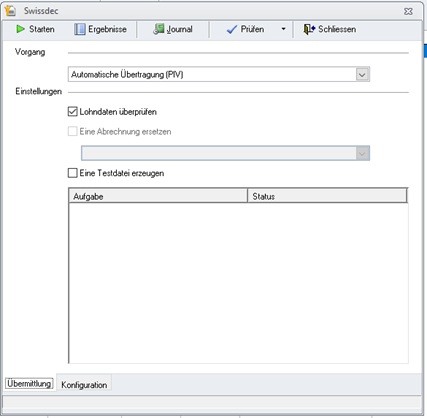The height and width of the screenshot is (418, 427).
Task: Open the Ergebnisse results icon
Action: [80, 29]
